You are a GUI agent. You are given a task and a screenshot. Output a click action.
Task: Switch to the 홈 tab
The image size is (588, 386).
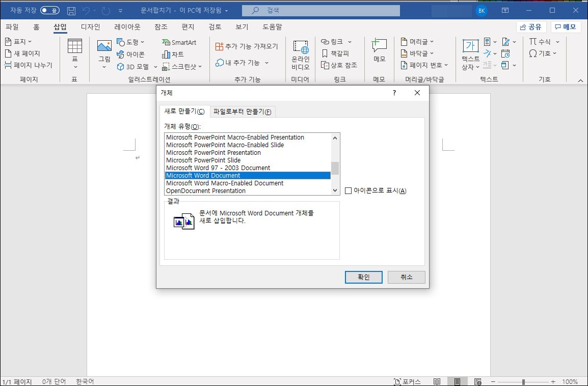[36, 27]
